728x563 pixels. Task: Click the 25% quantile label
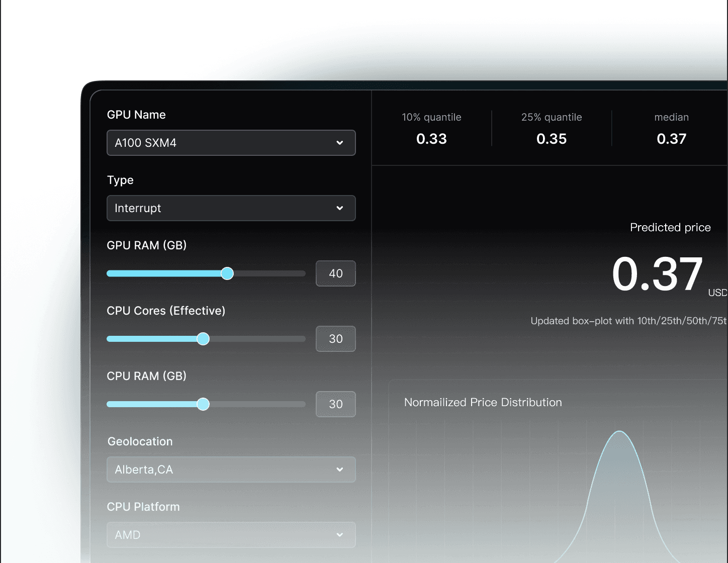pos(552,117)
